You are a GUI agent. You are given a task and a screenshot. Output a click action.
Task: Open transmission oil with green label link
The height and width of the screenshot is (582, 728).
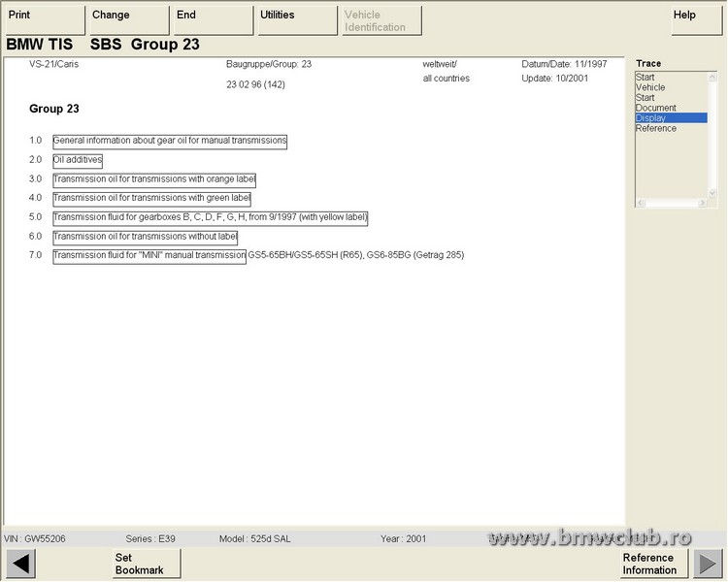click(151, 199)
